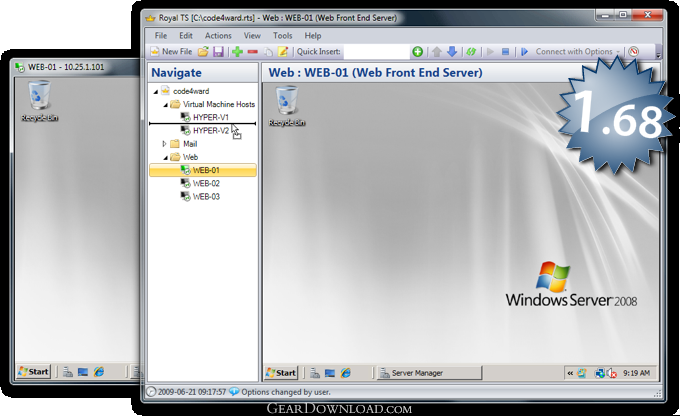Click the Server Manager taskbar button
Viewport: 680px width, 417px height.
(429, 373)
